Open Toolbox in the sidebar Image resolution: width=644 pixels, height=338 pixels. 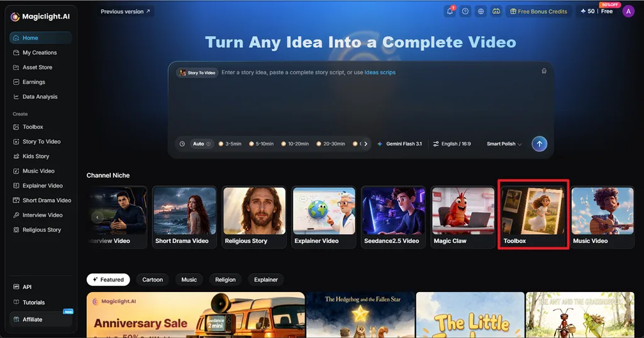coord(41,127)
